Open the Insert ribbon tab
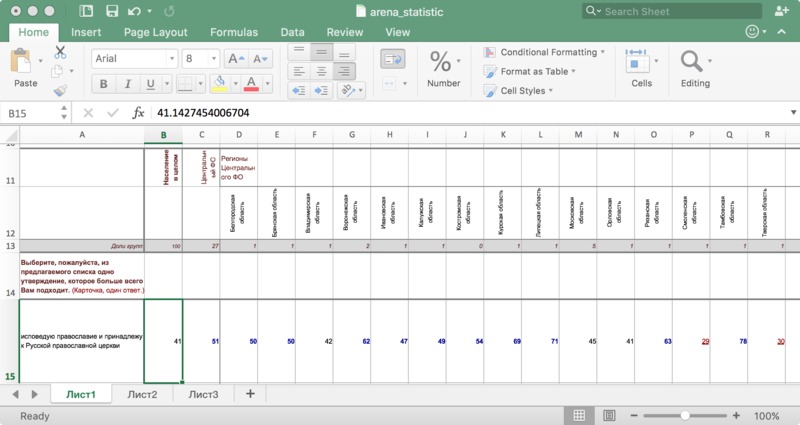The height and width of the screenshot is (425, 800). tap(86, 32)
